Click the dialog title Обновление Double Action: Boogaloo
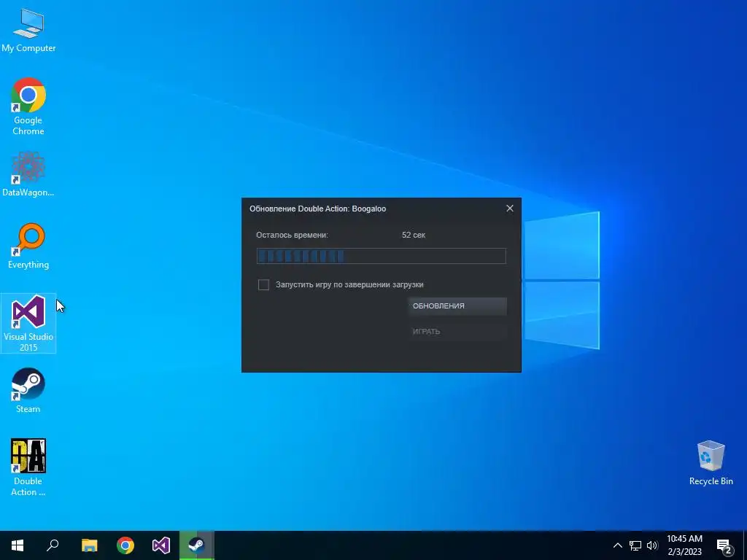747x560 pixels. [x=318, y=209]
